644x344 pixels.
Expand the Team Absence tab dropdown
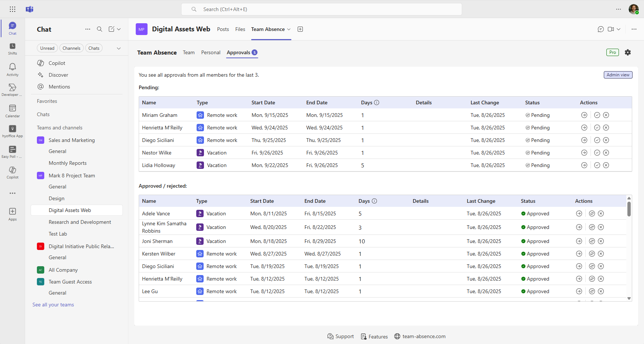tap(289, 29)
